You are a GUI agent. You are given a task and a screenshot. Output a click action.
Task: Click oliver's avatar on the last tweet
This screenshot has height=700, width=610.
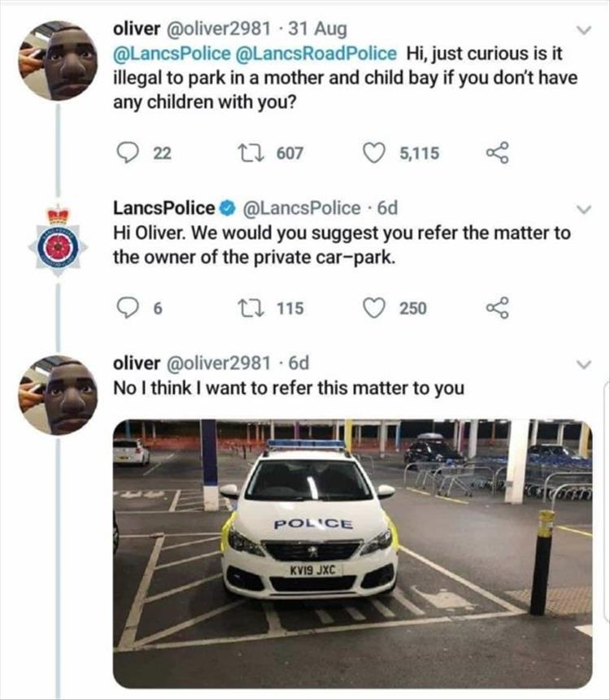click(58, 397)
